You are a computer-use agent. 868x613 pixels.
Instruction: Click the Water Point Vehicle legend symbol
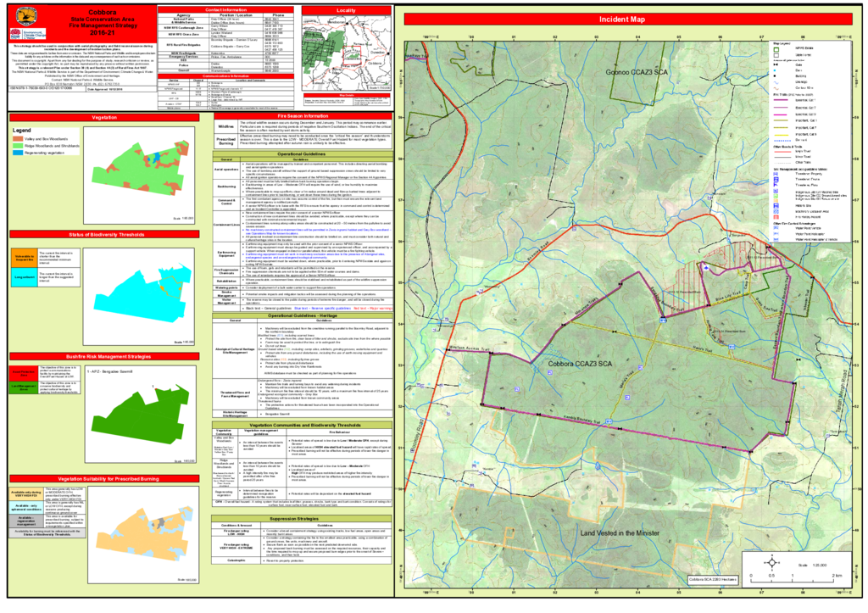click(x=776, y=227)
